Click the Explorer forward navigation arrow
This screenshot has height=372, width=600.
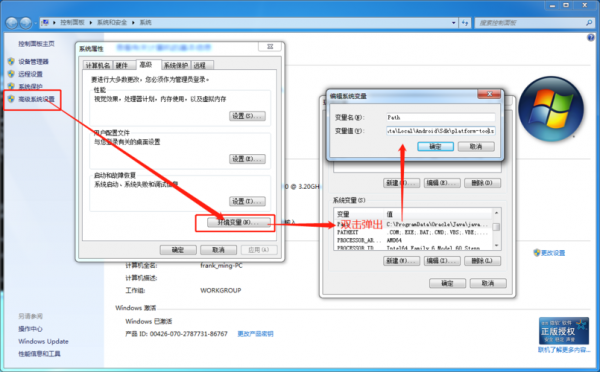[x=26, y=23]
